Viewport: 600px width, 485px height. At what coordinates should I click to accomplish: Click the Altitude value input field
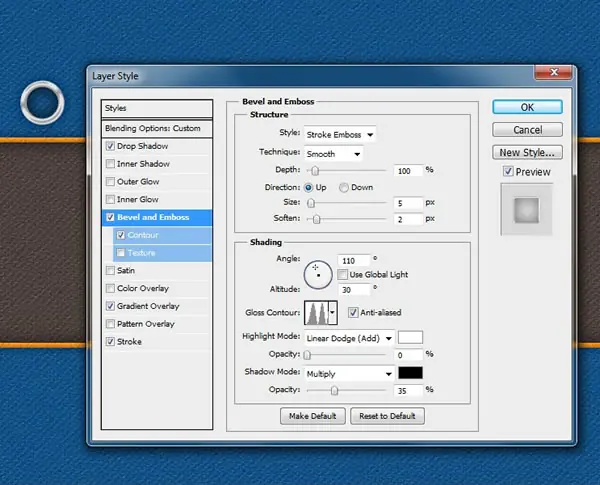354,290
